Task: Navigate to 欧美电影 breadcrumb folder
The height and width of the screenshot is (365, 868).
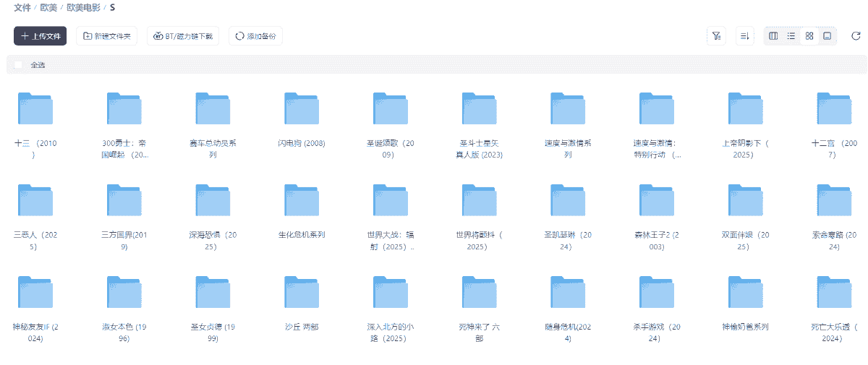Action: coord(83,8)
